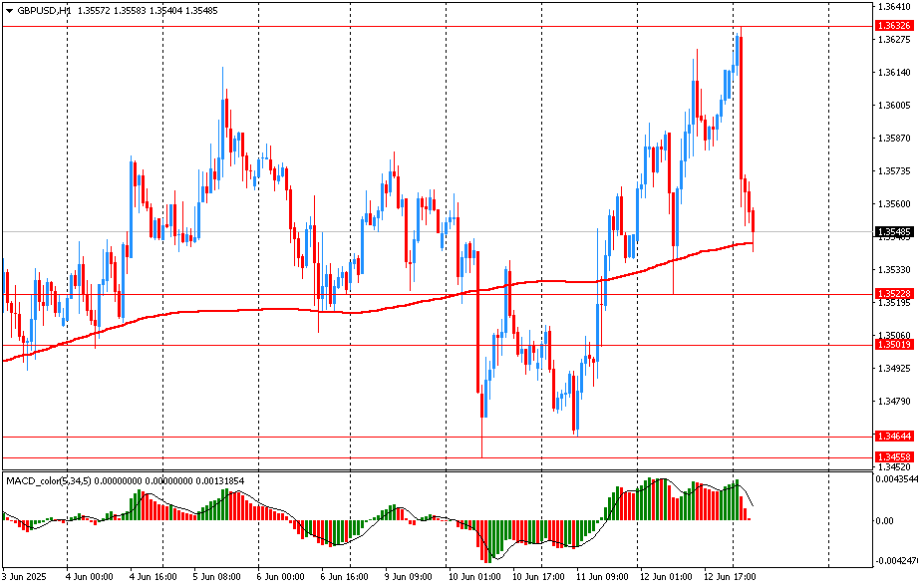
Task: Click the red 1.36326 price label
Action: pos(892,25)
